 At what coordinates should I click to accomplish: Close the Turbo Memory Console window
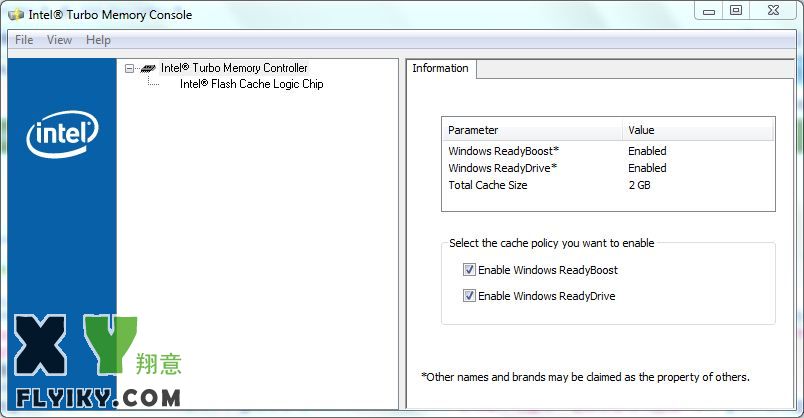pos(773,11)
